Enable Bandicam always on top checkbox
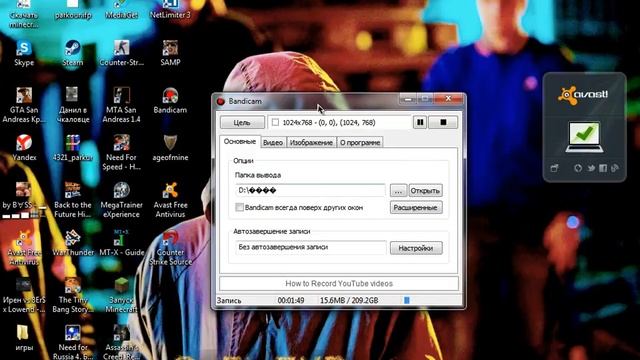This screenshot has width=640, height=360. pos(240,207)
